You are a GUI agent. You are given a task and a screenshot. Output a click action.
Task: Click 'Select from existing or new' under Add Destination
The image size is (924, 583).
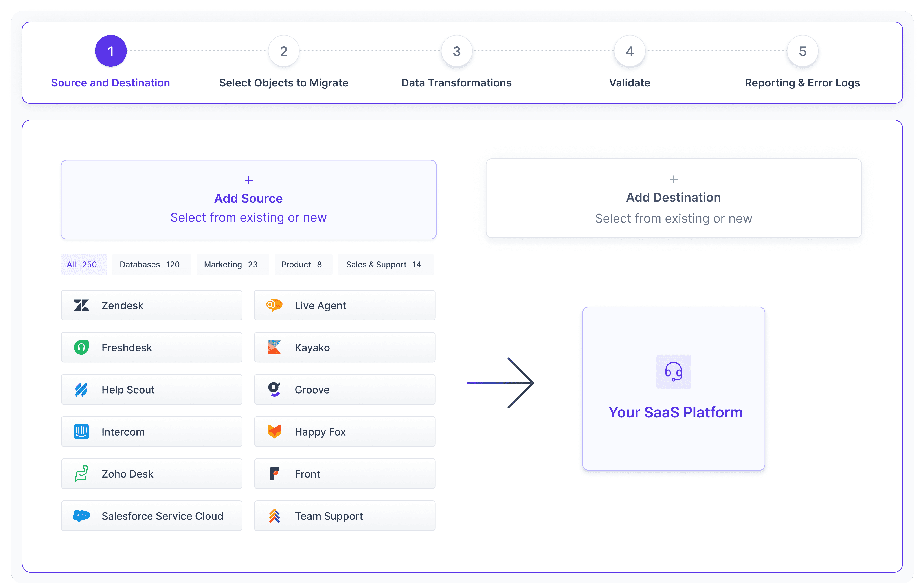pos(674,218)
